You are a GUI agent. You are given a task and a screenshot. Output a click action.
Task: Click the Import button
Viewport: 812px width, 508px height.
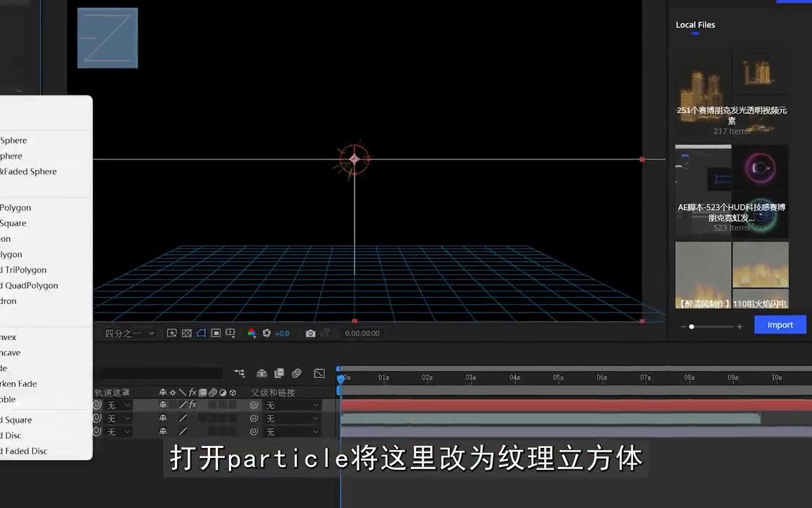point(780,325)
